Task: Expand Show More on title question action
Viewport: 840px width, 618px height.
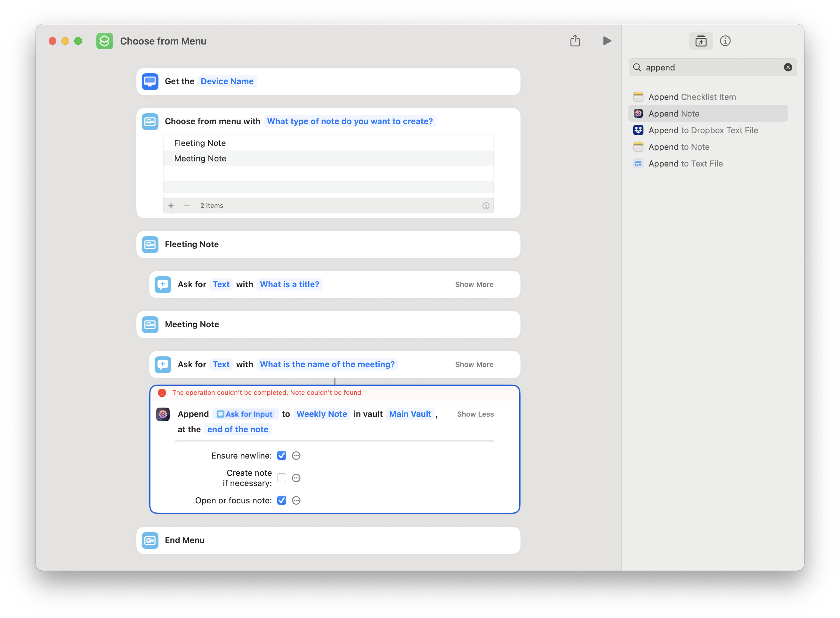Action: (474, 284)
